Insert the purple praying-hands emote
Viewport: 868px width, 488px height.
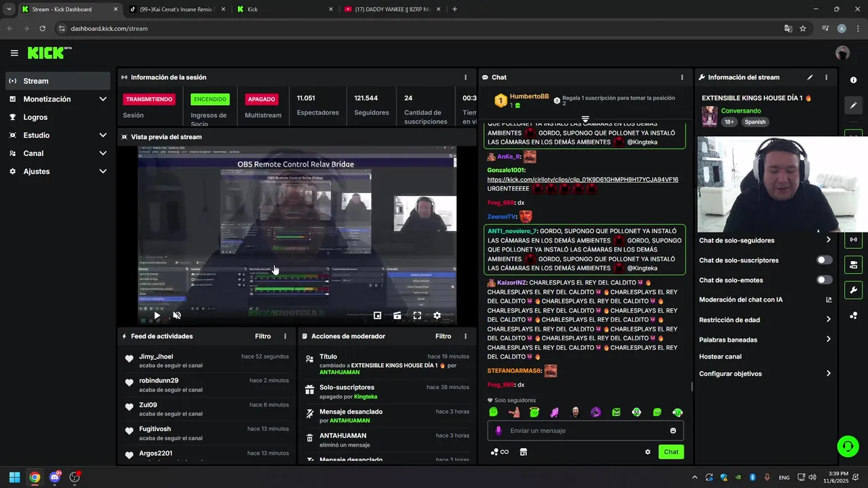pos(555,412)
